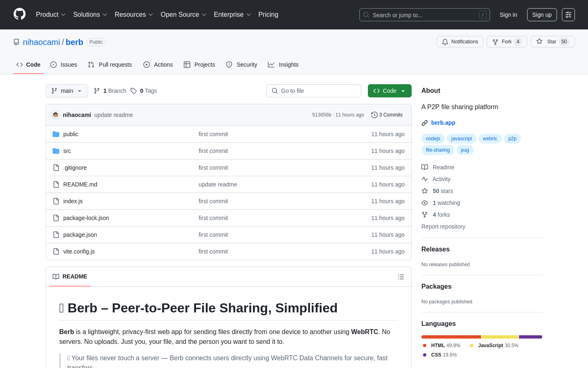
Task: Click the eye icon beside watching
Action: click(x=425, y=203)
